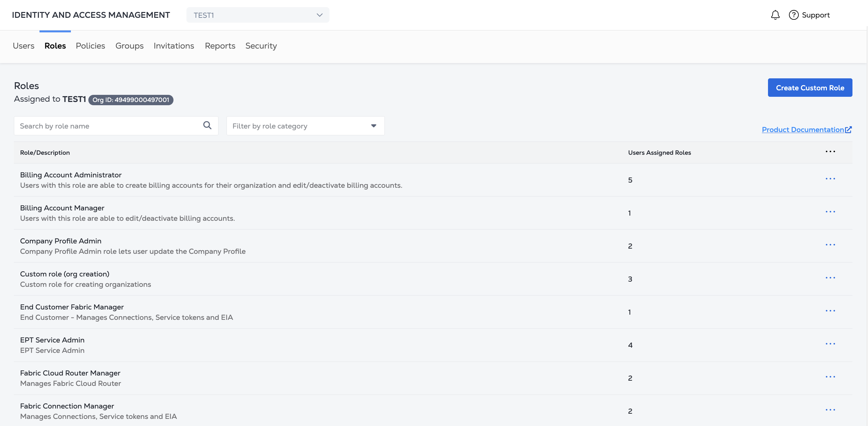
Task: Expand the TEST1 organization dropdown
Action: click(258, 15)
